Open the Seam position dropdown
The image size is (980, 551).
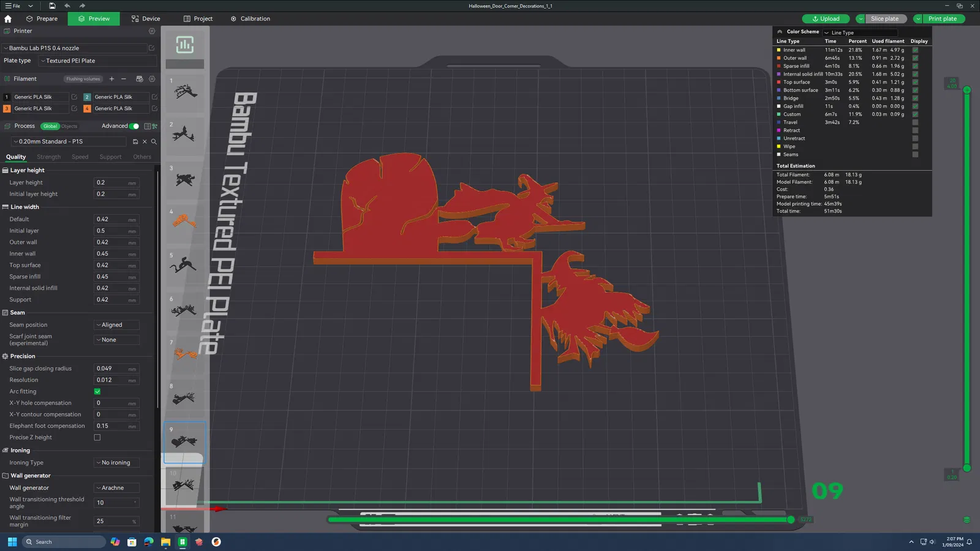coord(116,325)
